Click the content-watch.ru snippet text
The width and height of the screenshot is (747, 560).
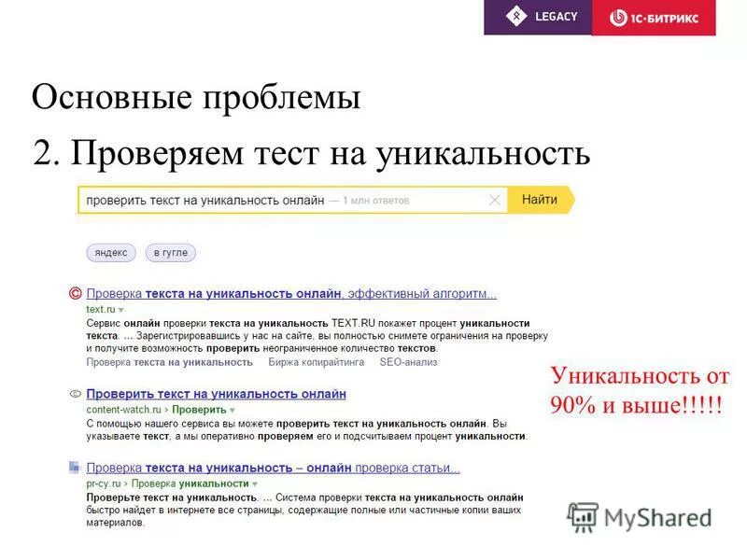(307, 429)
